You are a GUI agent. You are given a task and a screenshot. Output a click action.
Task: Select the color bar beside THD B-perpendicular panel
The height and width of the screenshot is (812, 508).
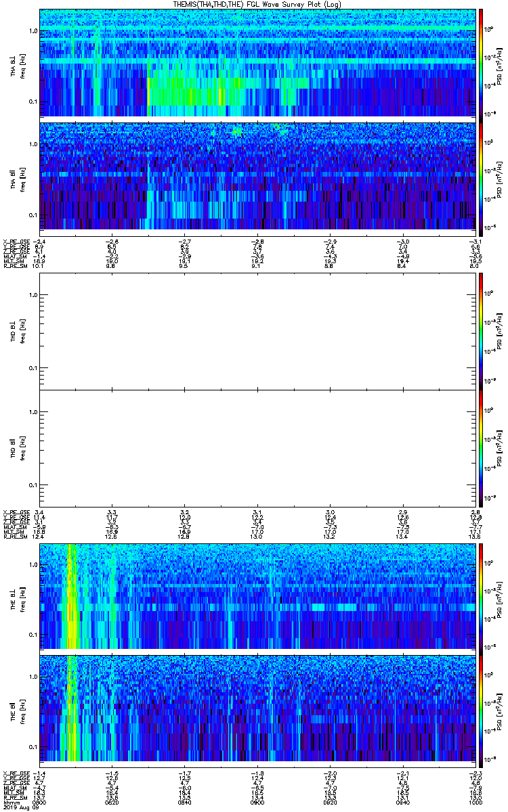pyautogui.click(x=481, y=331)
